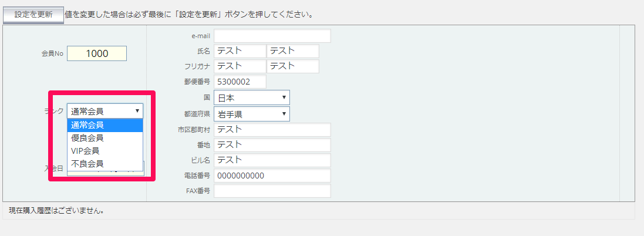The height and width of the screenshot is (236, 644).
Task: Select 不良会員 from the rank list
Action: point(105,164)
